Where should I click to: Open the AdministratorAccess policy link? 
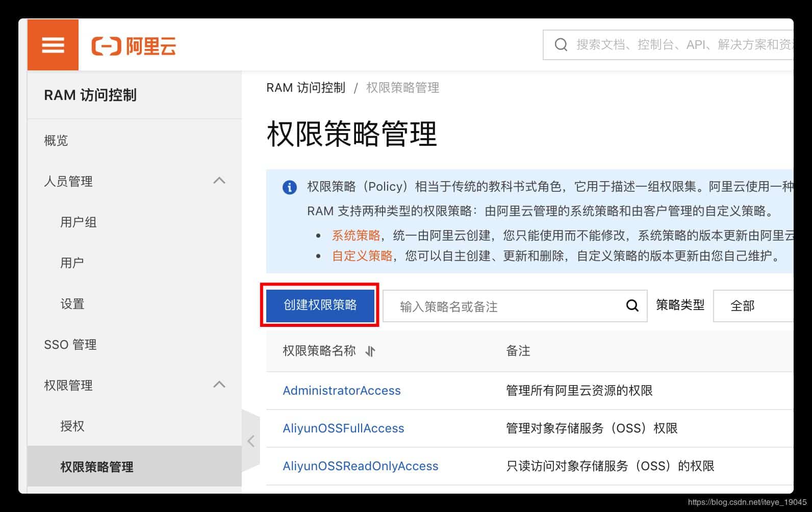click(341, 391)
